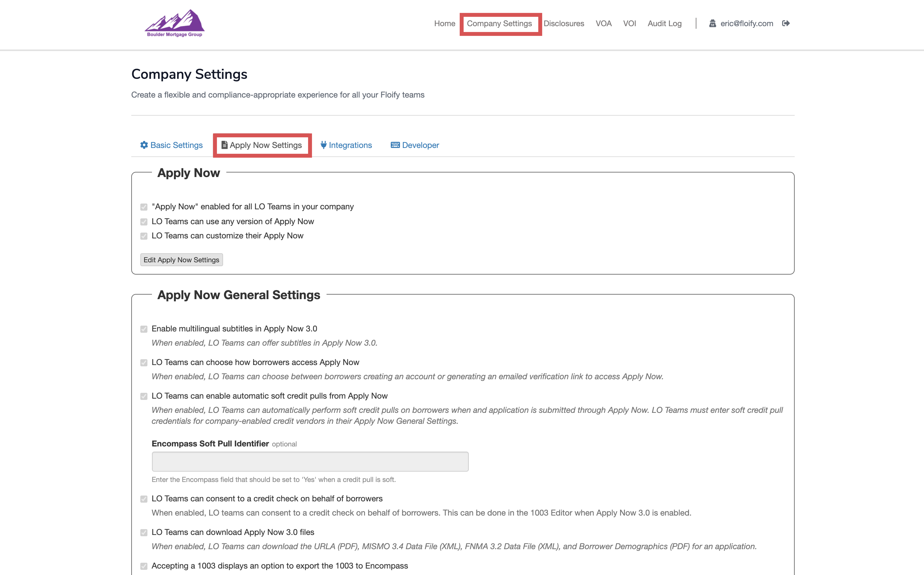Navigate to Home in top menu

pos(445,24)
